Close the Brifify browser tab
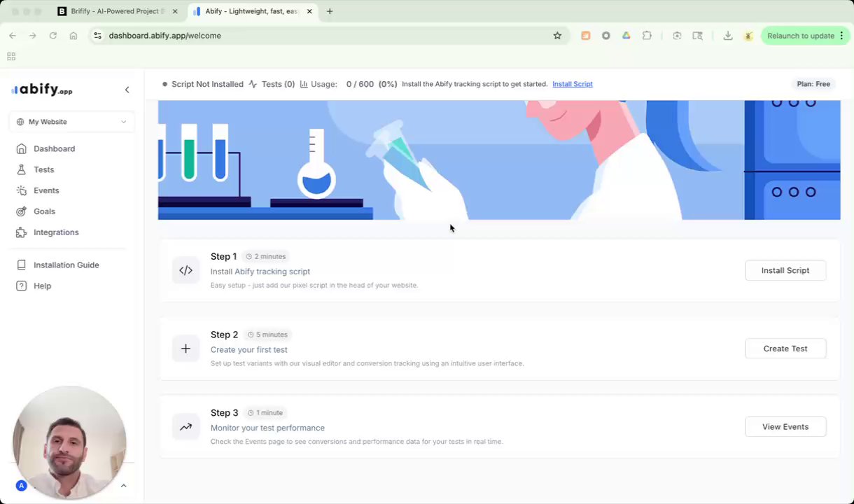 tap(175, 11)
